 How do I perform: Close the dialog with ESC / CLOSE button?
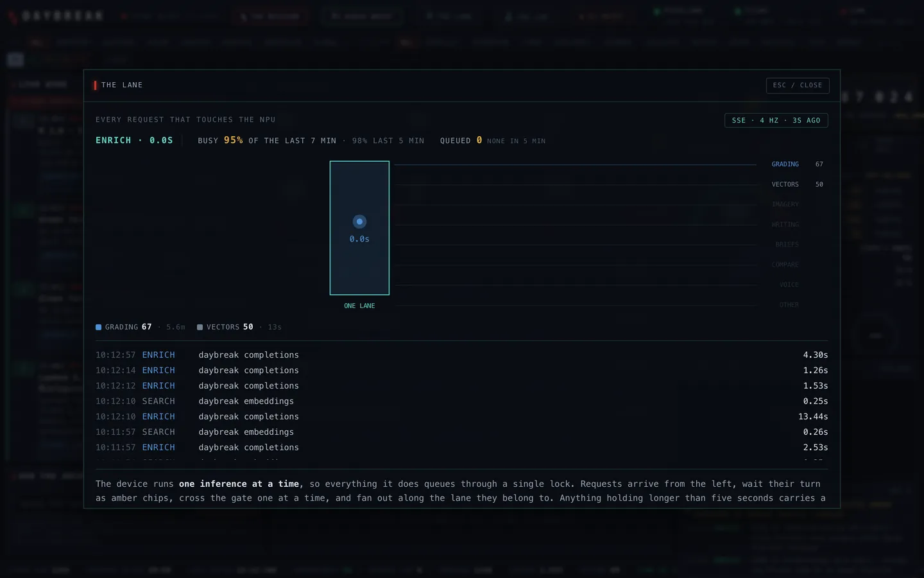click(x=798, y=85)
